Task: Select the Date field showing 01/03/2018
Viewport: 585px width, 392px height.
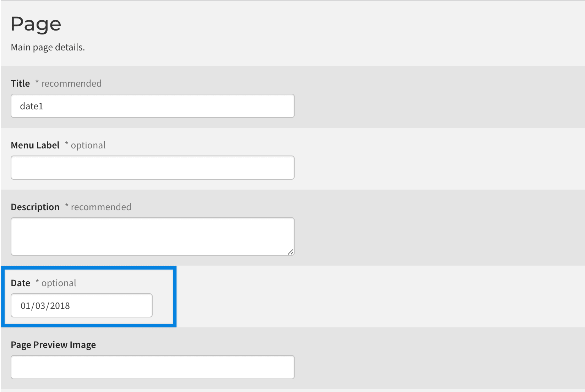Action: pyautogui.click(x=82, y=305)
